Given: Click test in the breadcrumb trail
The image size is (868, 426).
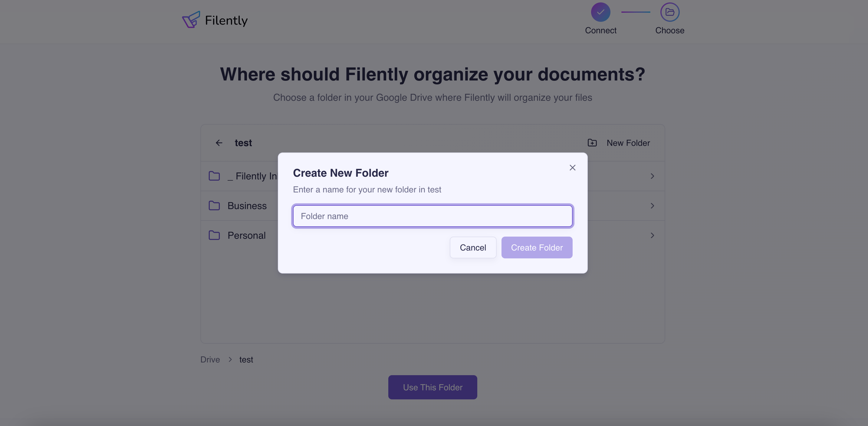Looking at the screenshot, I should (x=246, y=360).
